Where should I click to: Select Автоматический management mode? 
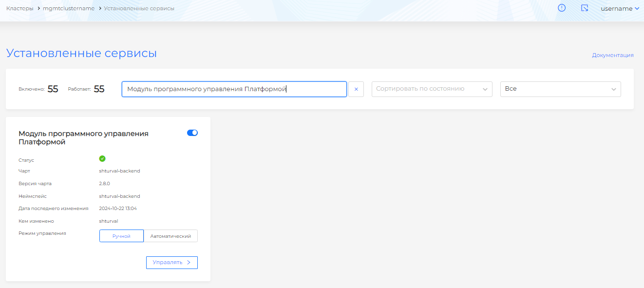click(170, 236)
